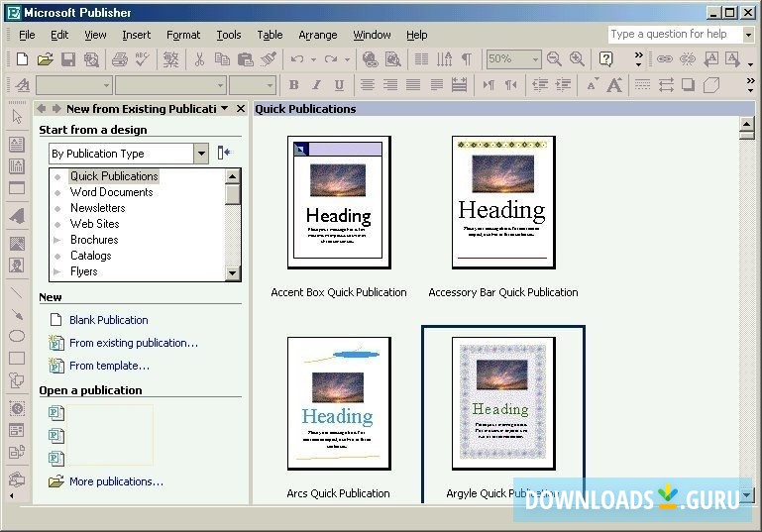Click the More publications link

116,481
